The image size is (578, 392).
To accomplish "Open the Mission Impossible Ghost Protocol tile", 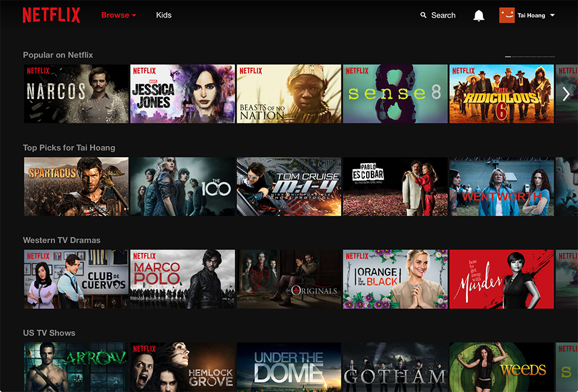I will (289, 187).
